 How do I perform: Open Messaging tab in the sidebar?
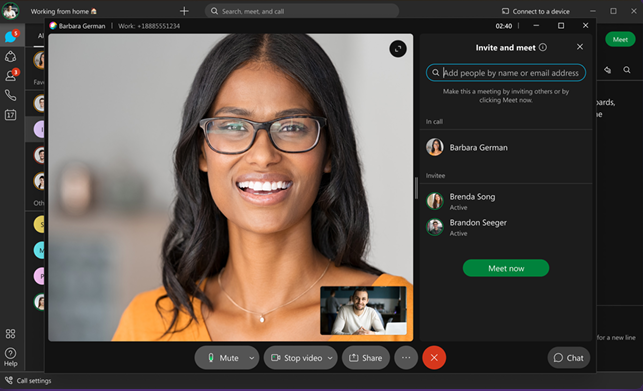(x=11, y=37)
